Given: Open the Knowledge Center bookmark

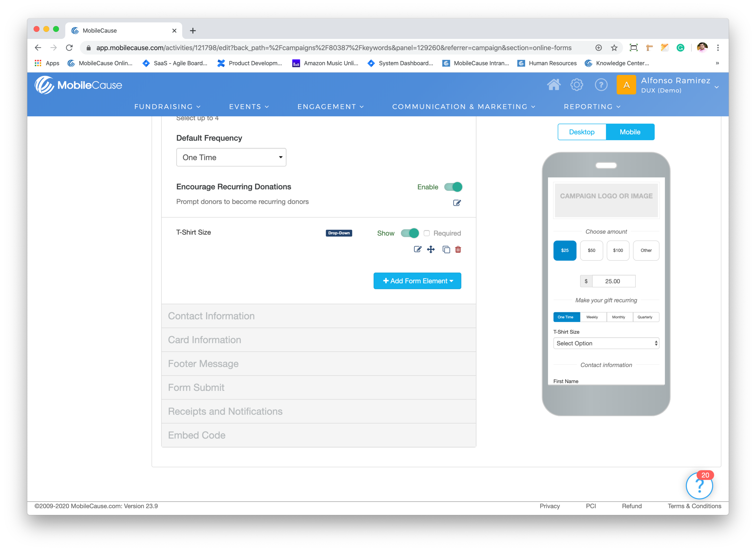Looking at the screenshot, I should point(617,63).
